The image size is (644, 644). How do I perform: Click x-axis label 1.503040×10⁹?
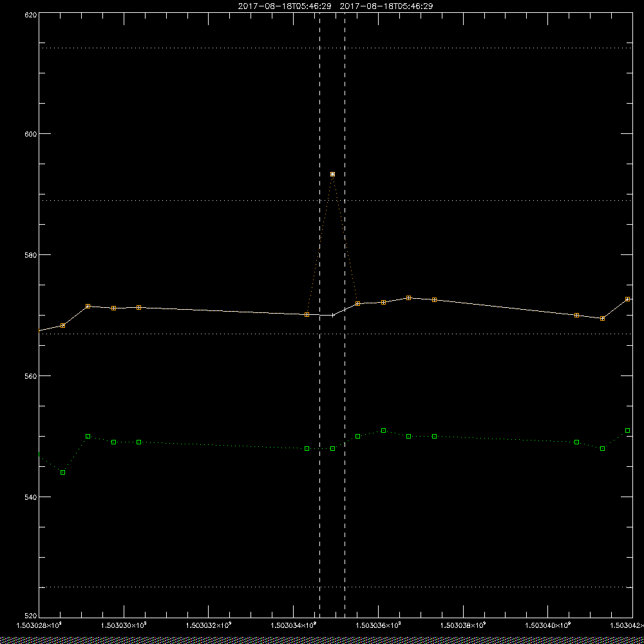(549, 625)
